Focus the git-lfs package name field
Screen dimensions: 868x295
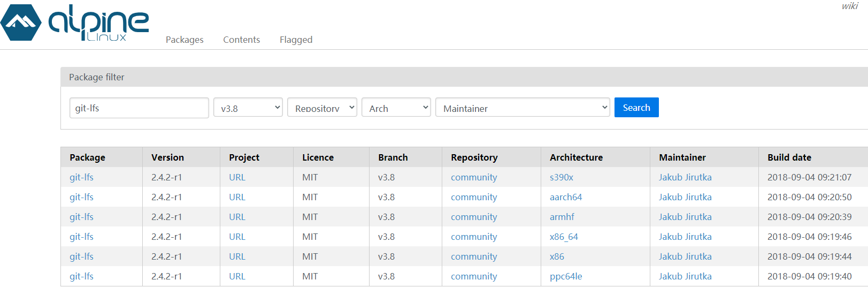[139, 108]
